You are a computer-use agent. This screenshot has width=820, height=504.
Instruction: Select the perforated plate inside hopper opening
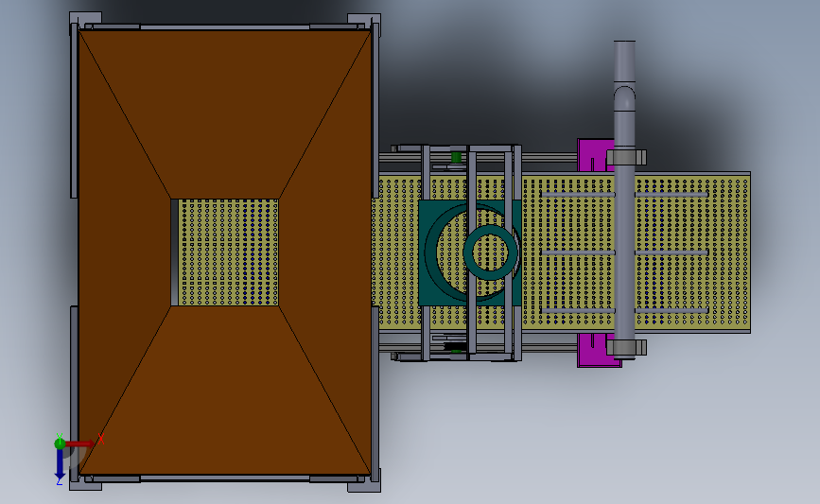pos(228,252)
